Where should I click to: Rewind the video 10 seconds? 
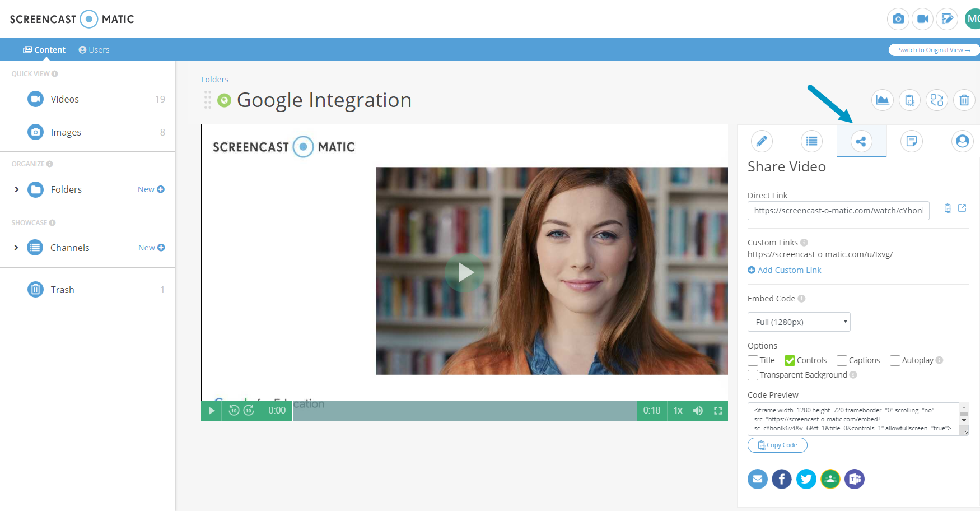click(x=234, y=411)
